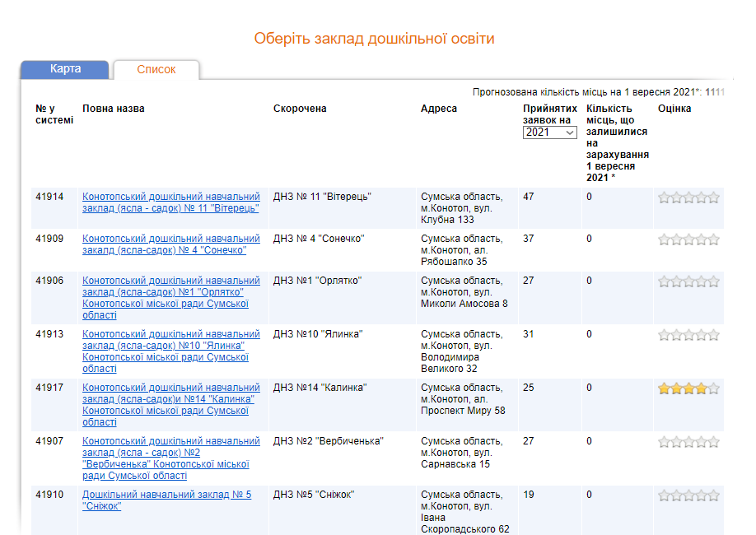Click short name ДНЗ №10 "Ялинка"
The height and width of the screenshot is (535, 756).
[318, 334]
